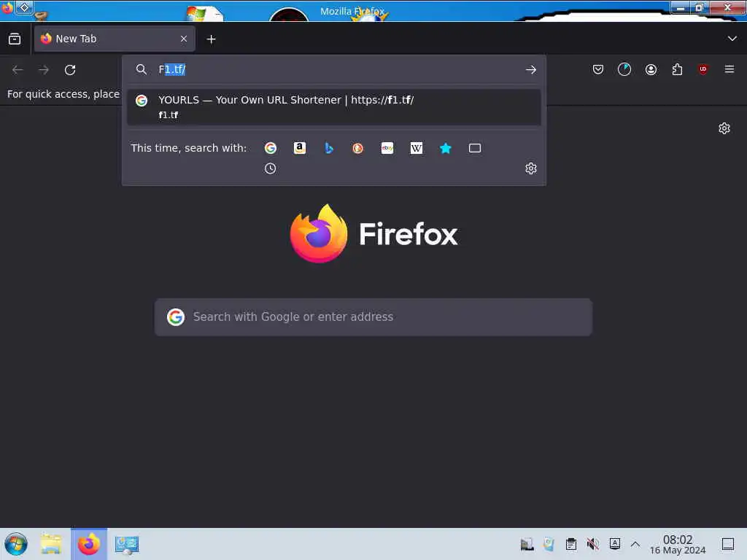Go back one page

tap(18, 69)
